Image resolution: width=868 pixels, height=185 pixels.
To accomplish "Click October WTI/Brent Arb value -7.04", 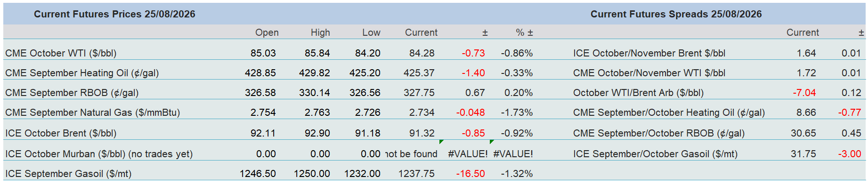I will click(x=804, y=93).
